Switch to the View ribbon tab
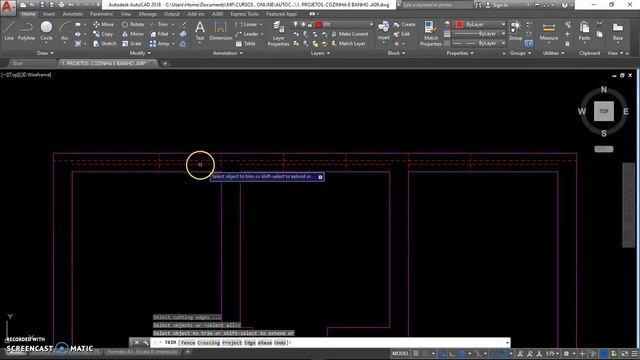The image size is (640, 360). coord(126,14)
